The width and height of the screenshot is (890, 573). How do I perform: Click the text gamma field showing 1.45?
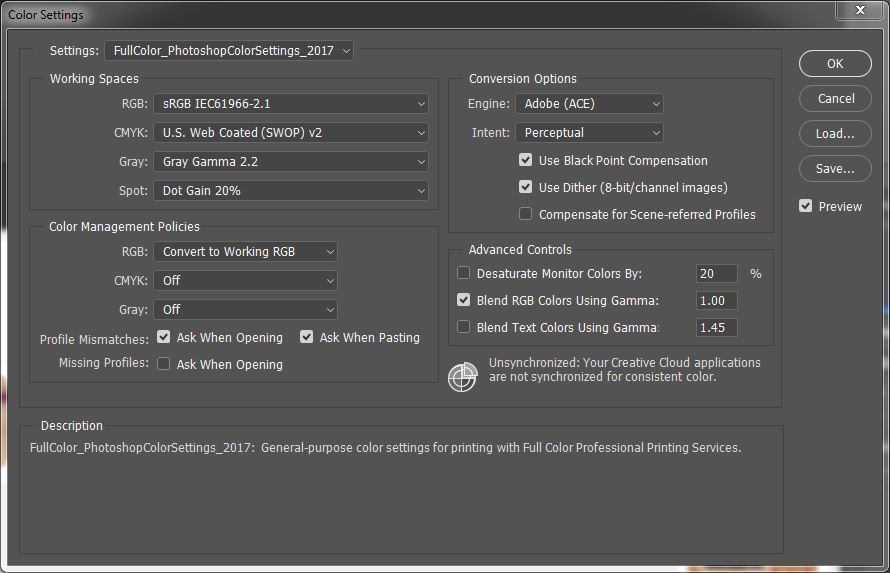[716, 327]
